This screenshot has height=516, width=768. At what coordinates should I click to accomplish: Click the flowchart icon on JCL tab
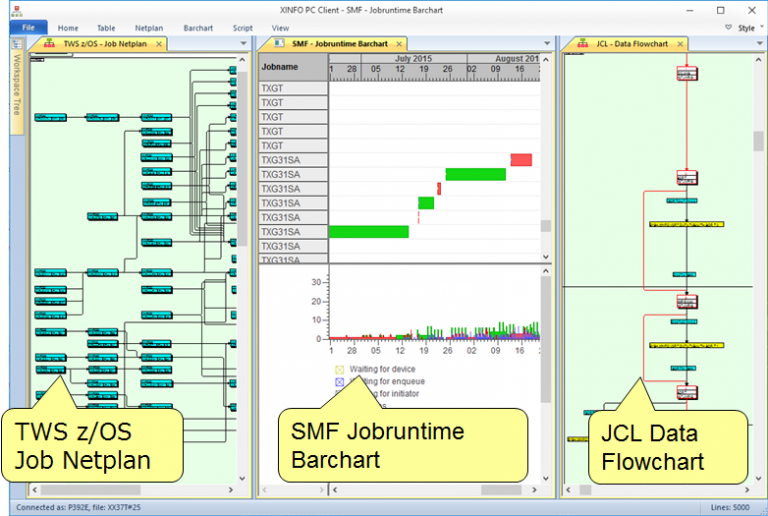pyautogui.click(x=582, y=44)
